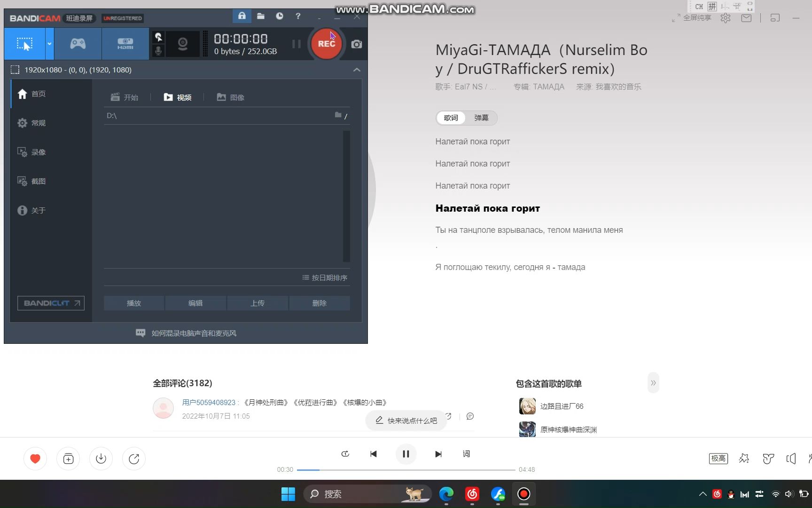Select 弹幕 danmaku toggle in music player

click(481, 118)
